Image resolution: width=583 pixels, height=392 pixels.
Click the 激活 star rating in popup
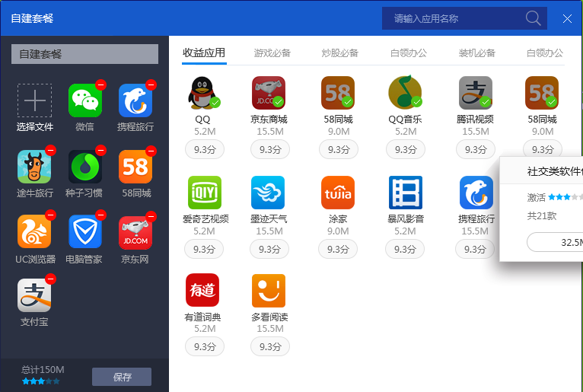[565, 197]
